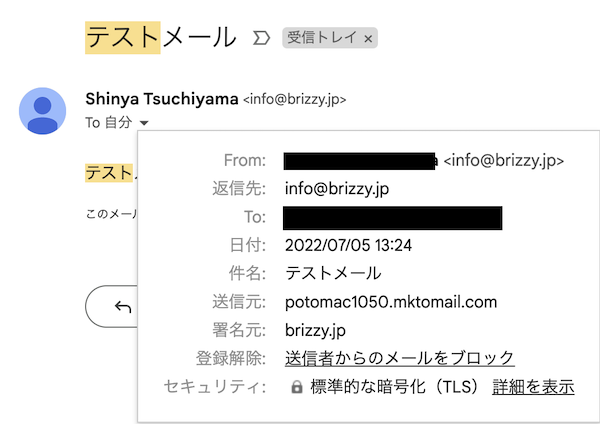The width and height of the screenshot is (600, 424).
Task: Open the 受信トレイ label chip
Action: (322, 38)
